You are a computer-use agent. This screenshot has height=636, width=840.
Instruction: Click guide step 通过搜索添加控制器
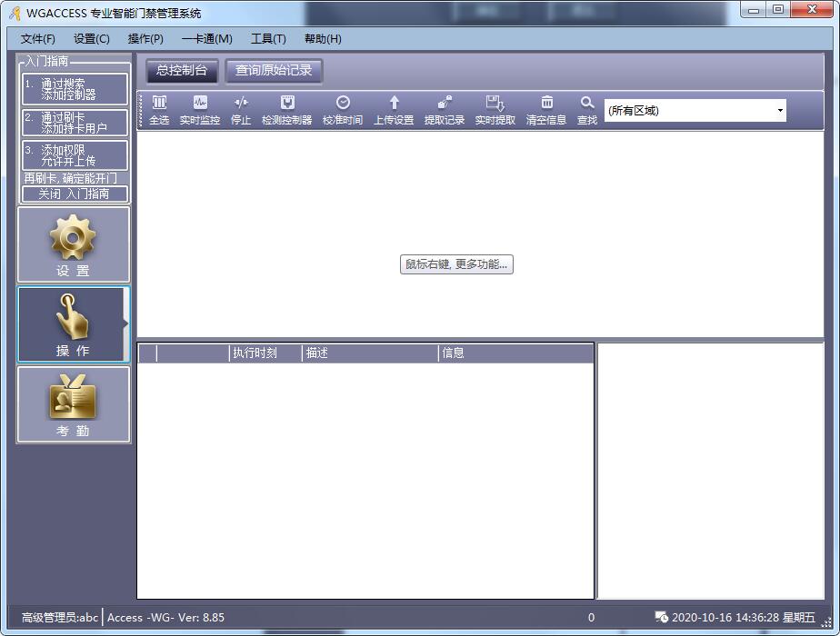pyautogui.click(x=75, y=89)
